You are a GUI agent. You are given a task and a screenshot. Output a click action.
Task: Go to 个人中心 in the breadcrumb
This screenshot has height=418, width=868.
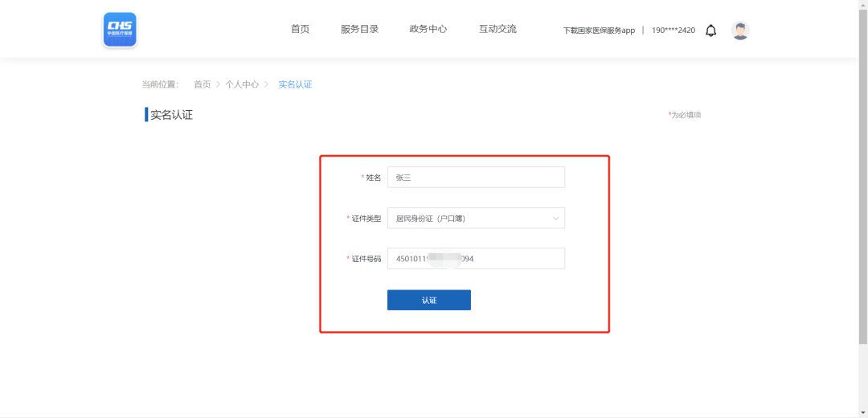pos(242,84)
